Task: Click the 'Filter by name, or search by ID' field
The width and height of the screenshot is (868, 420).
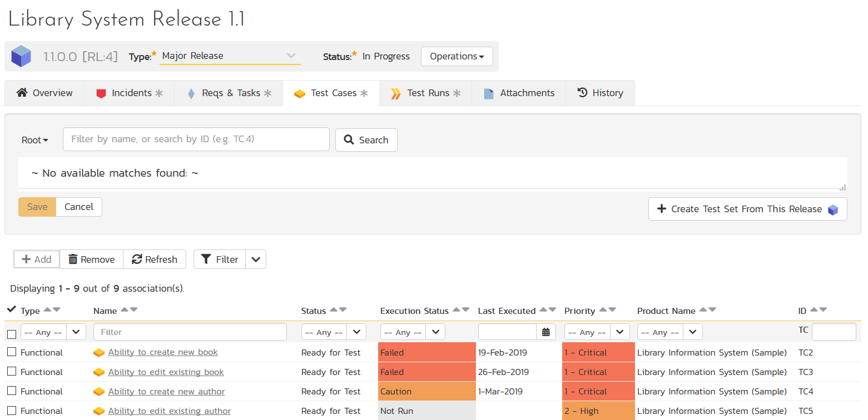Action: (x=196, y=139)
